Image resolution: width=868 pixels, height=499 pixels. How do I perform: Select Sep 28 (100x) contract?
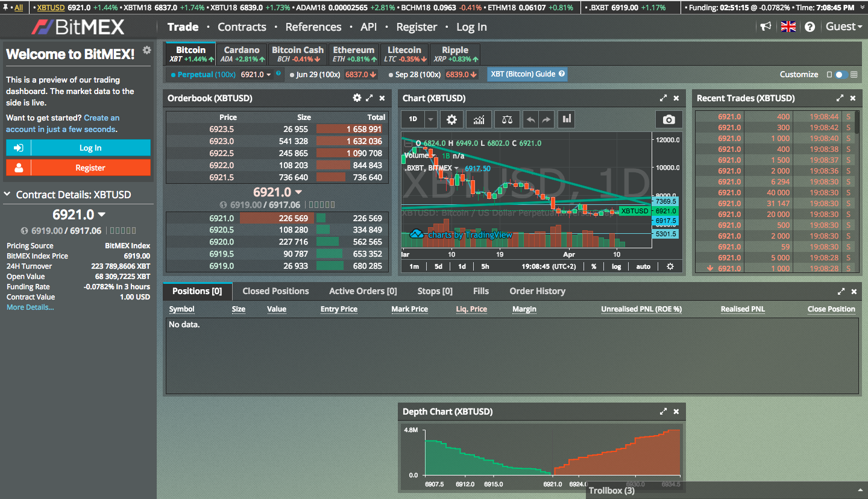click(415, 74)
